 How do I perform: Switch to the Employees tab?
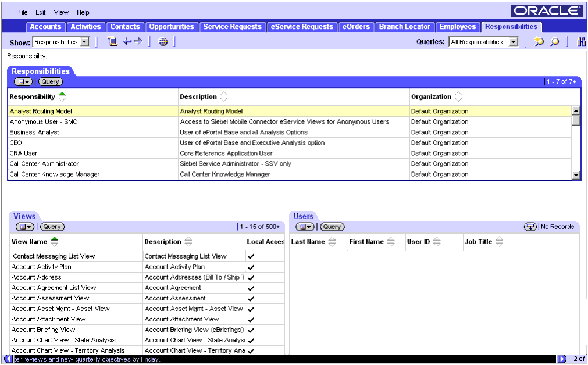(x=458, y=27)
